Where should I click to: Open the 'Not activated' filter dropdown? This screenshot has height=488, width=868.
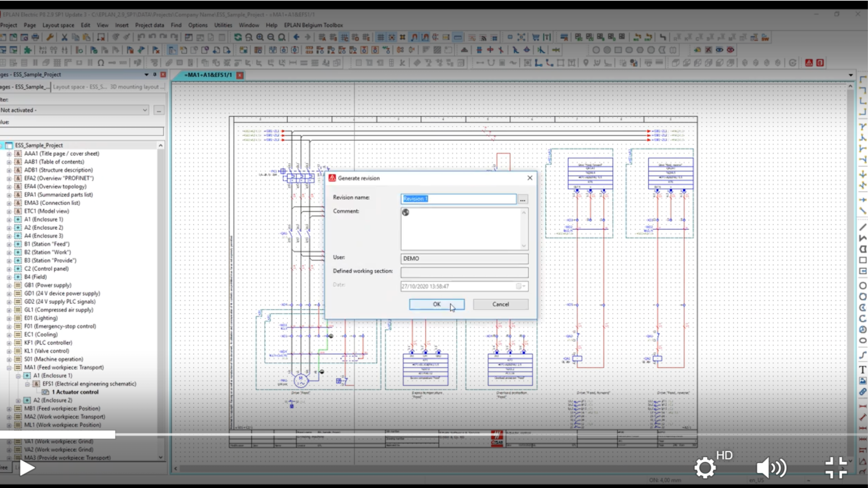pyautogui.click(x=145, y=110)
